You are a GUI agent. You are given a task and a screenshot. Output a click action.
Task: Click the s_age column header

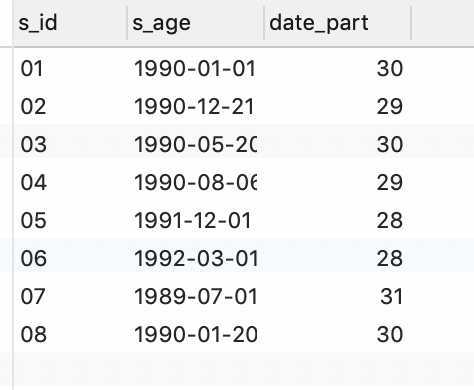pos(195,23)
